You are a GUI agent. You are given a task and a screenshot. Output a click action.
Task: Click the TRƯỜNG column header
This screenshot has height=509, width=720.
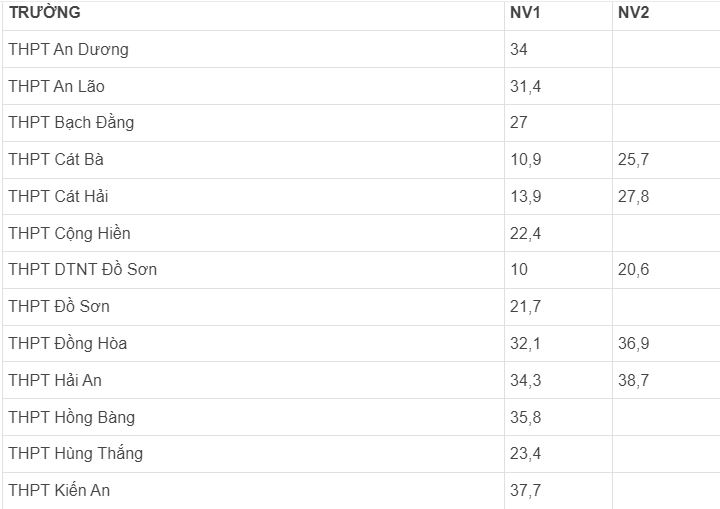click(x=45, y=13)
